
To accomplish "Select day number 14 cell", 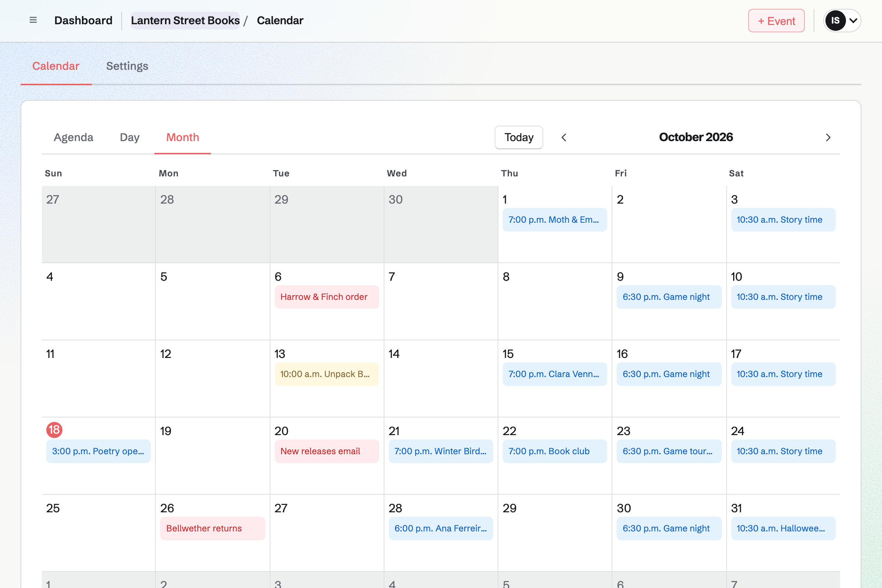I will 441,379.
